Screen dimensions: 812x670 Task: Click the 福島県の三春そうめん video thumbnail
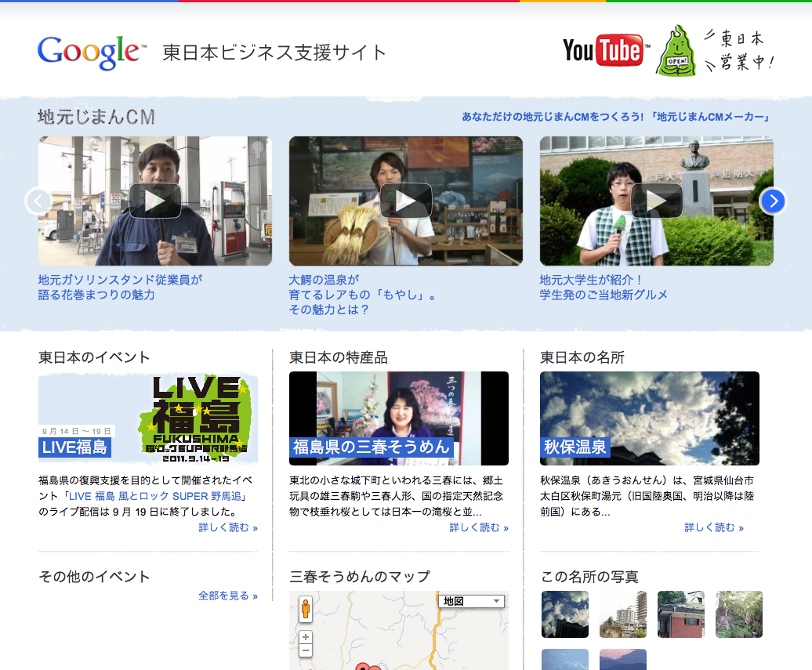pyautogui.click(x=399, y=418)
